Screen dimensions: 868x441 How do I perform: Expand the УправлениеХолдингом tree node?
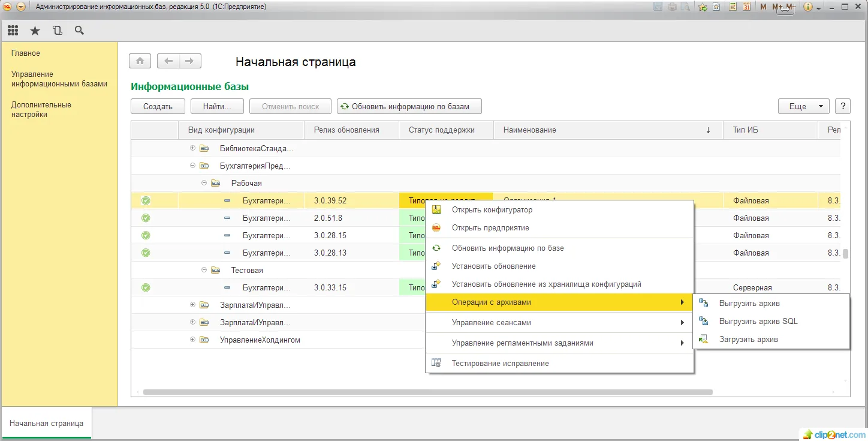tap(192, 340)
